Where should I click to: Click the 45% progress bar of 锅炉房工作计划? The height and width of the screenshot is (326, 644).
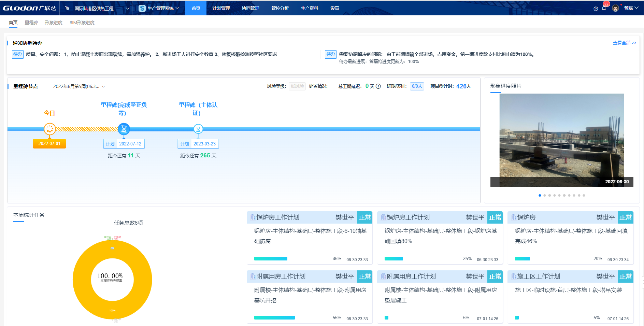271,259
